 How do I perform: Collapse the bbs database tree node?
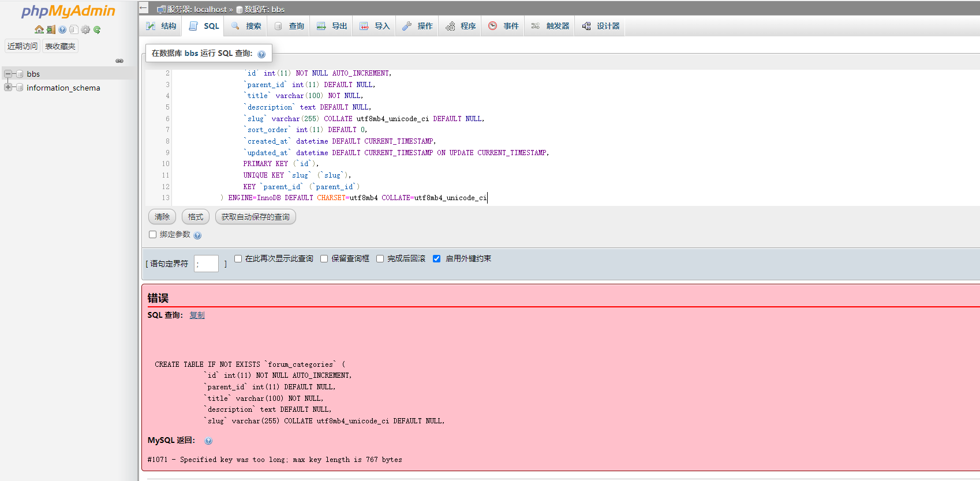(x=8, y=74)
